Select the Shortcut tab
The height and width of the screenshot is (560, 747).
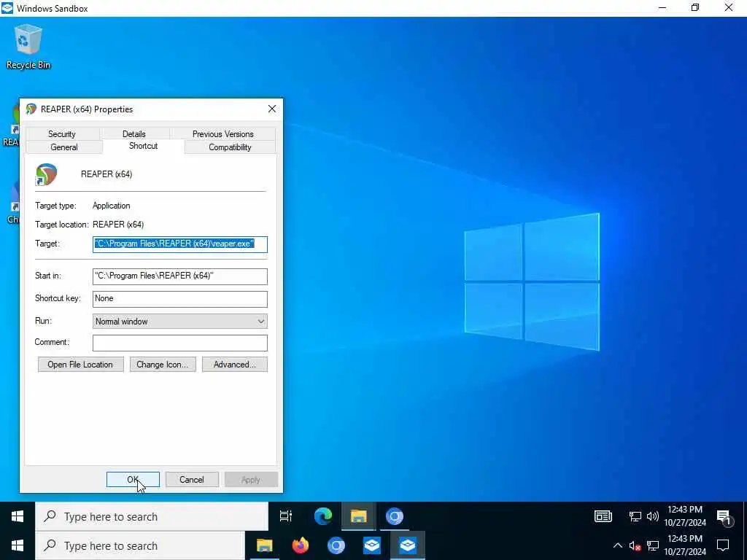[x=144, y=146]
